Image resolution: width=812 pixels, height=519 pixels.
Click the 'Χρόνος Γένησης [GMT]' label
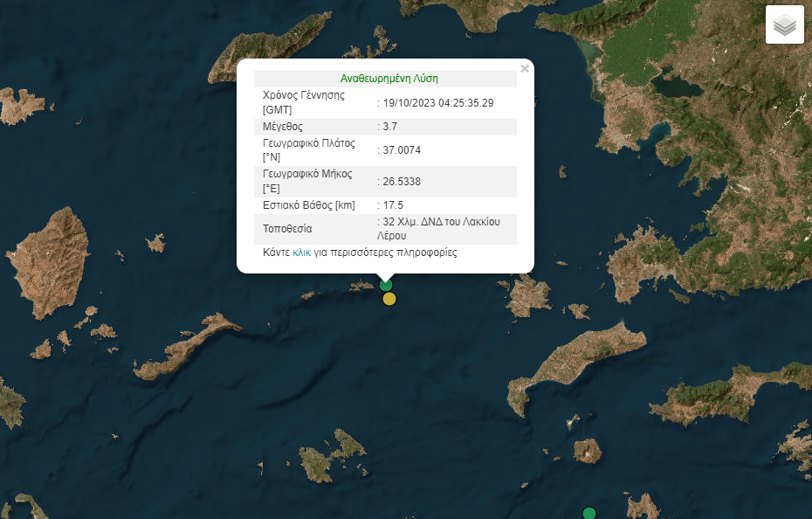303,102
